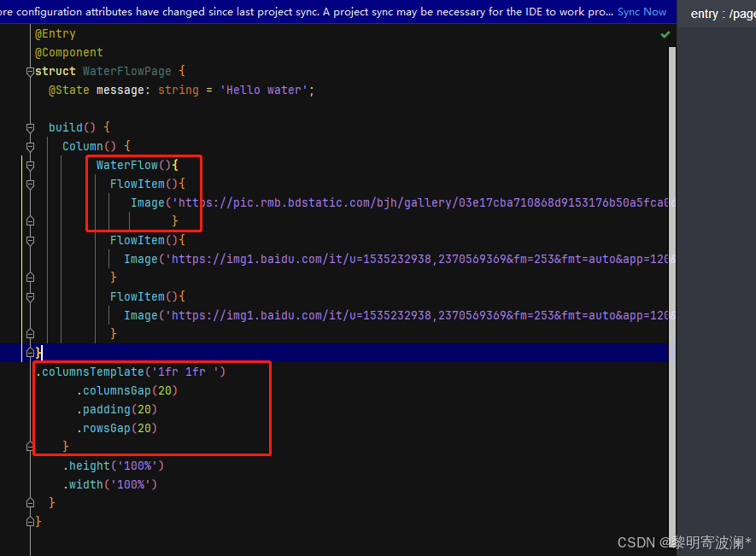Click the .columnsTemplate('1fr 1fr ') line
The width and height of the screenshot is (756, 556).
pyautogui.click(x=131, y=372)
